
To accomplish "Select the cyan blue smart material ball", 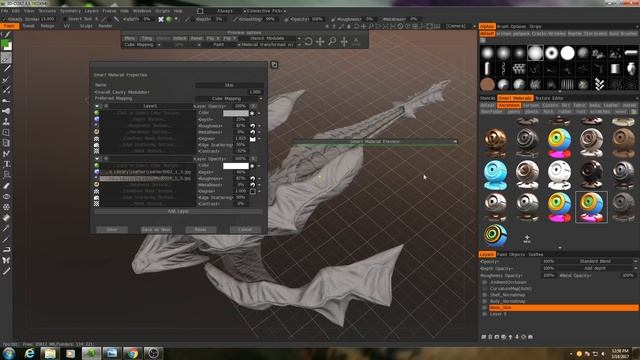I will point(496,175).
